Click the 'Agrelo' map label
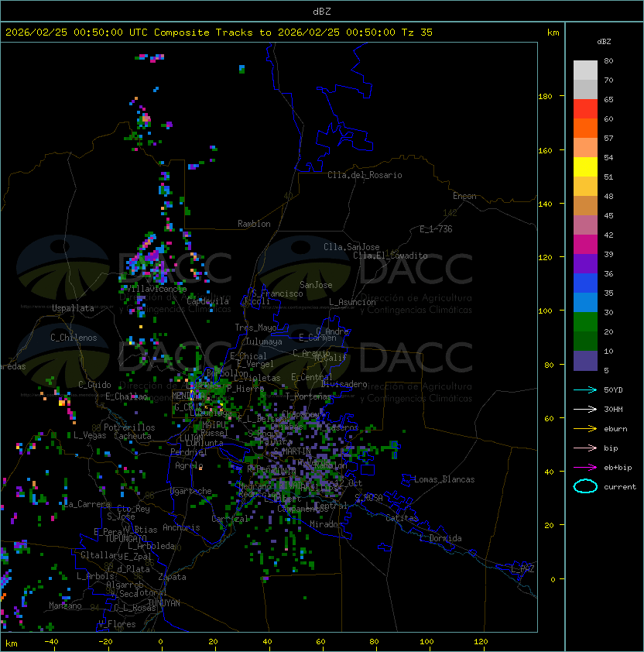 (x=189, y=465)
